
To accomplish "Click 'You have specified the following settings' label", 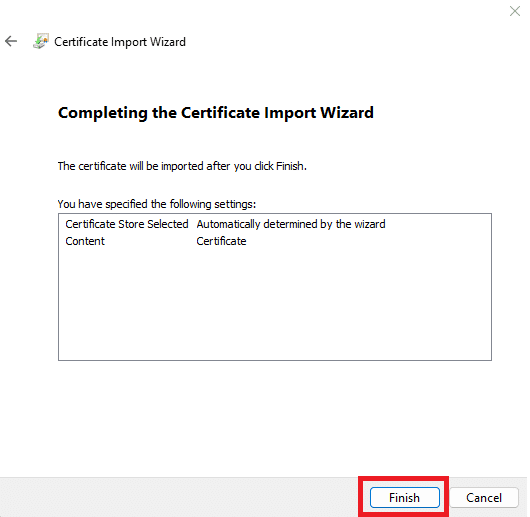I will (x=157, y=204).
